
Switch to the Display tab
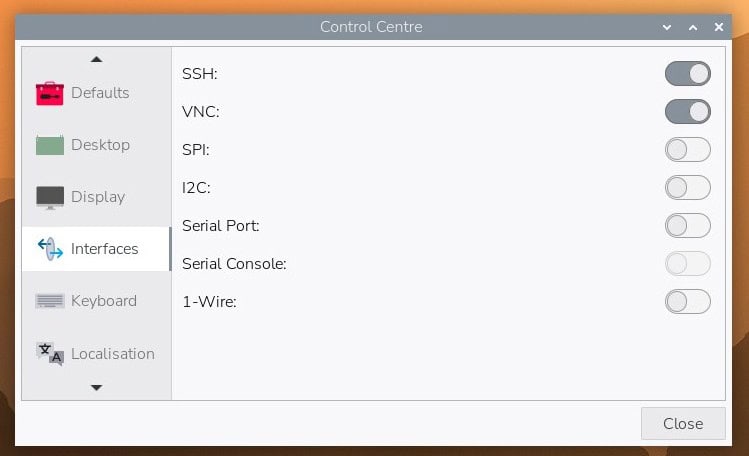pos(97,197)
